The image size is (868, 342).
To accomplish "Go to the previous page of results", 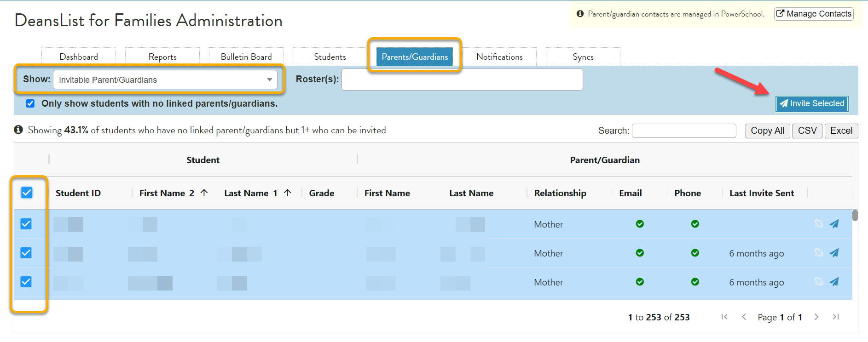I will click(x=744, y=317).
